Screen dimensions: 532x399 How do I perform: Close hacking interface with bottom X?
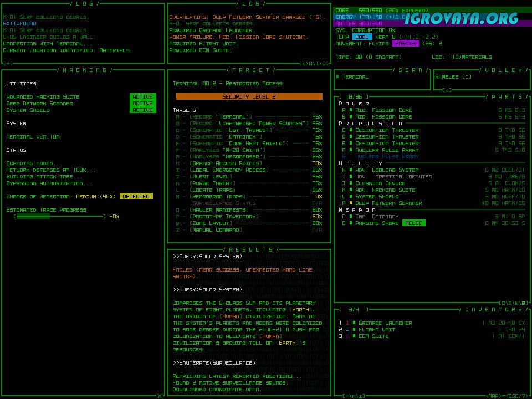[160, 396]
